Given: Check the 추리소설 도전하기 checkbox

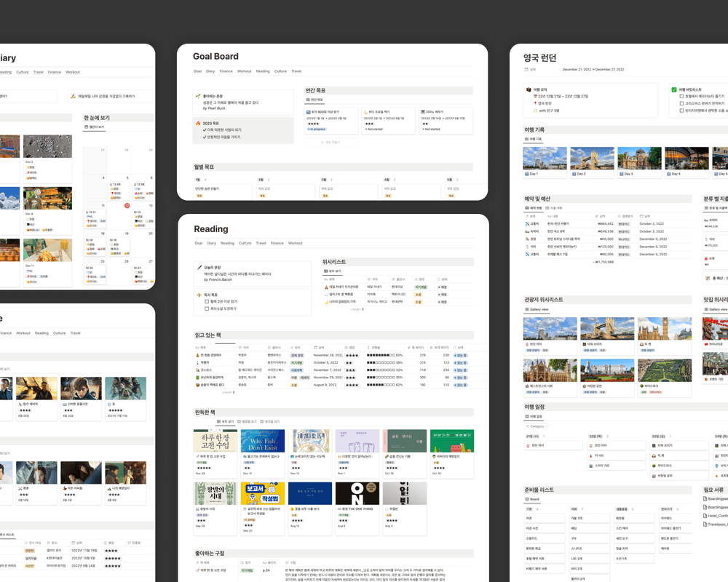Looking at the screenshot, I should (x=207, y=308).
